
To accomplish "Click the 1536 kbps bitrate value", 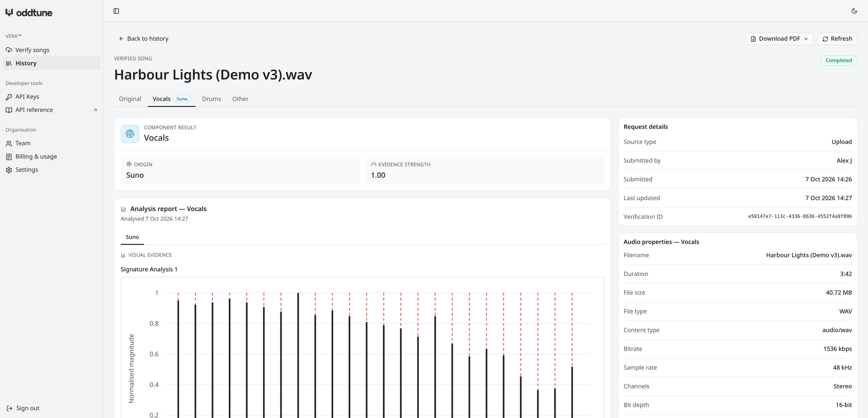I will (838, 349).
